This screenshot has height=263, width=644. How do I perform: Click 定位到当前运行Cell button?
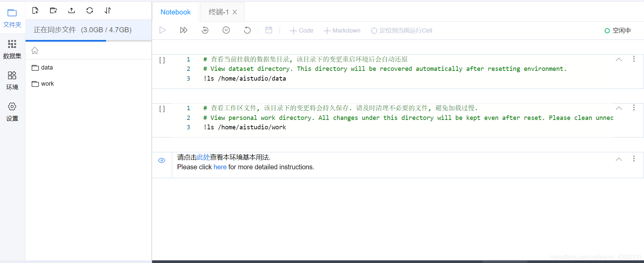coord(402,31)
